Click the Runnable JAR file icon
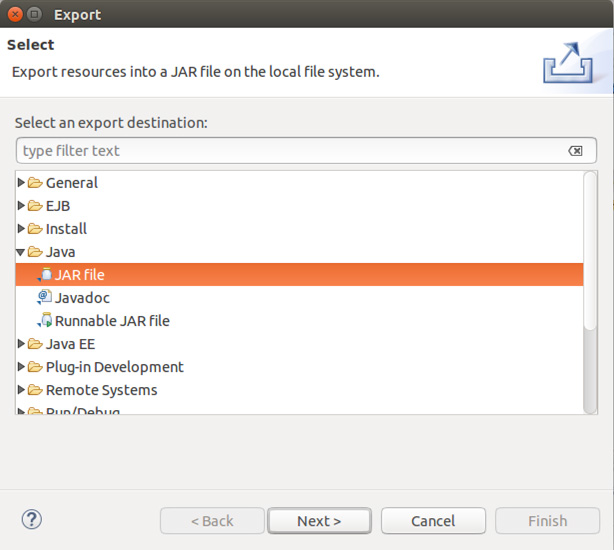The height and width of the screenshot is (550, 614). [45, 320]
